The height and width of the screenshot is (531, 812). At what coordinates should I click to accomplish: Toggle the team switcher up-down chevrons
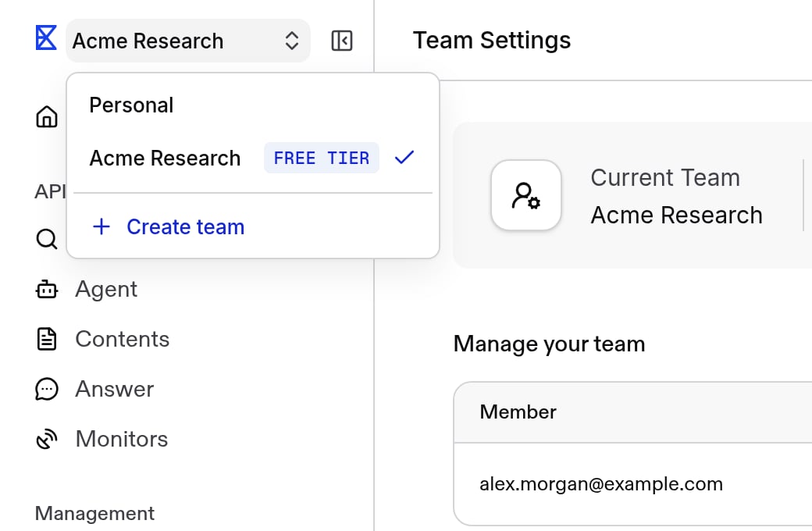pyautogui.click(x=292, y=41)
